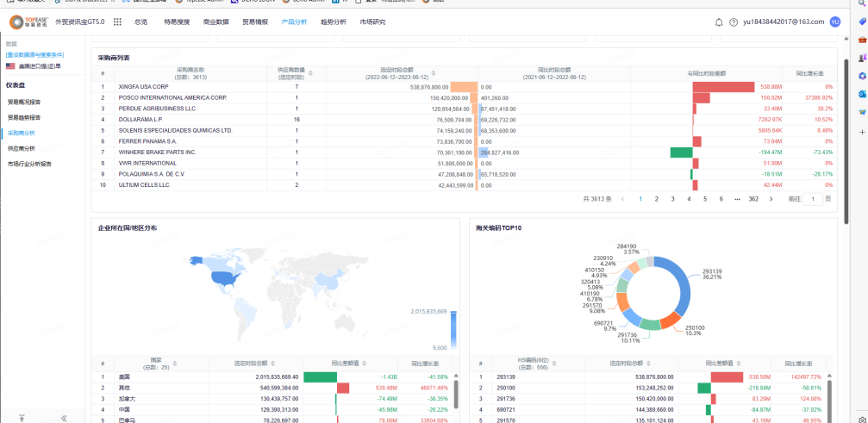Click WINHERE BRAKE PARTS INC. row
Screen dimensions: 868x423
point(464,152)
